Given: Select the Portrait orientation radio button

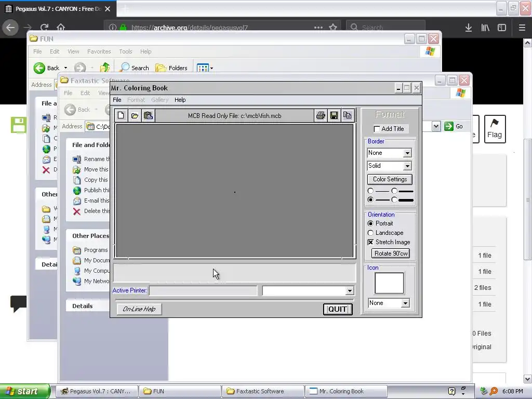Looking at the screenshot, I should [370, 223].
